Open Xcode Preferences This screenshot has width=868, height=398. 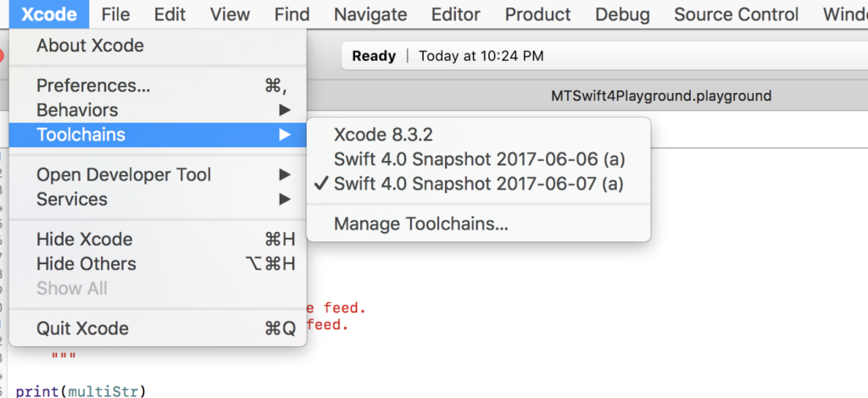point(93,86)
